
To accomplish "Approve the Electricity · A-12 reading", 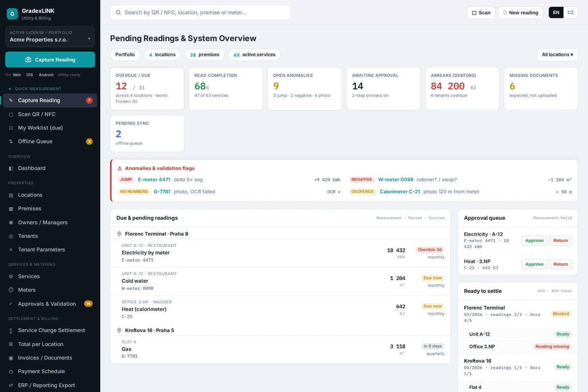I will (x=534, y=240).
